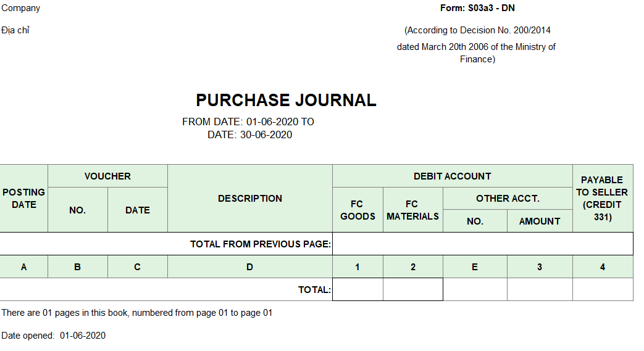Select the column letter D cell
Image resolution: width=644 pixels, height=351 pixels.
tap(249, 267)
